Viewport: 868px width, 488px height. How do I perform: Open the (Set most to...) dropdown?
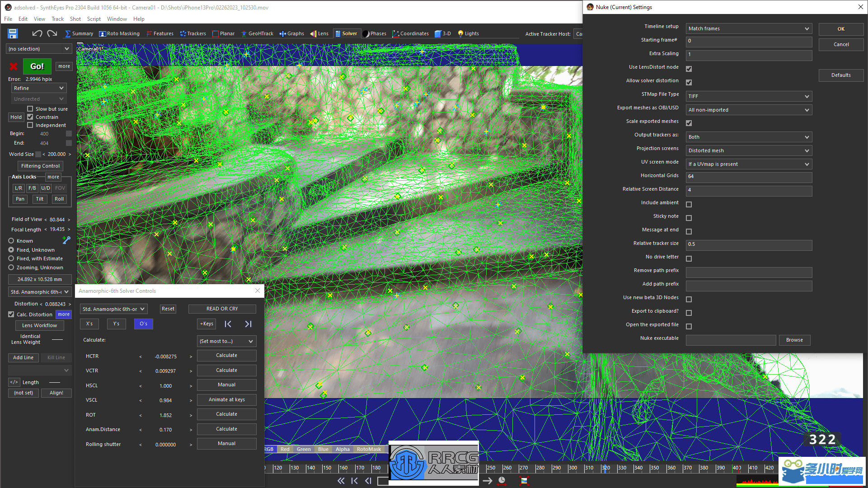(227, 341)
